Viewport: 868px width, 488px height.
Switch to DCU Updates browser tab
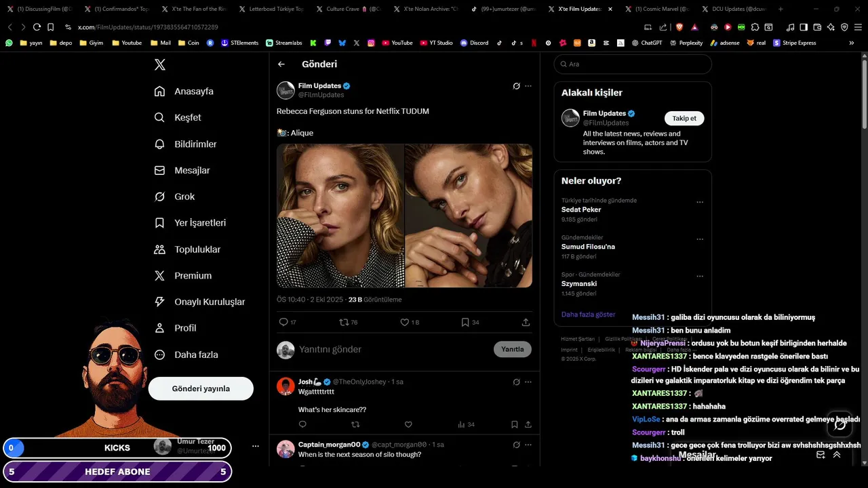pos(734,9)
